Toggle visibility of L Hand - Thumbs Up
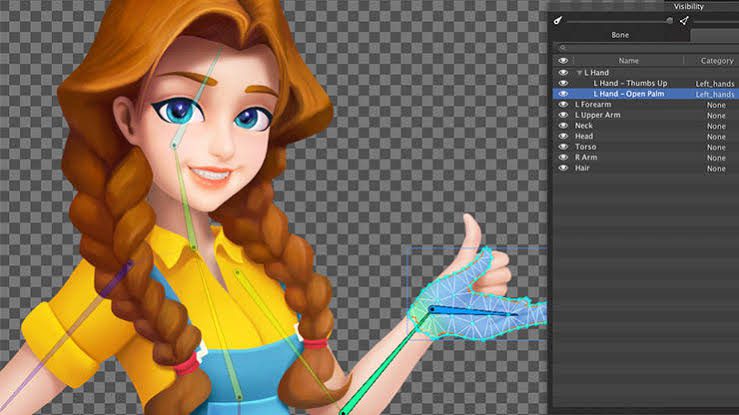Image resolution: width=739 pixels, height=415 pixels. click(x=563, y=83)
